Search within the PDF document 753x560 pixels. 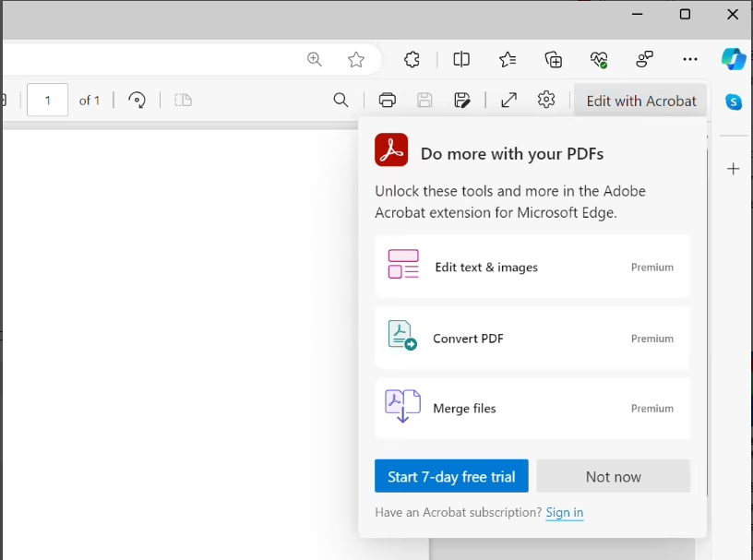coord(341,100)
